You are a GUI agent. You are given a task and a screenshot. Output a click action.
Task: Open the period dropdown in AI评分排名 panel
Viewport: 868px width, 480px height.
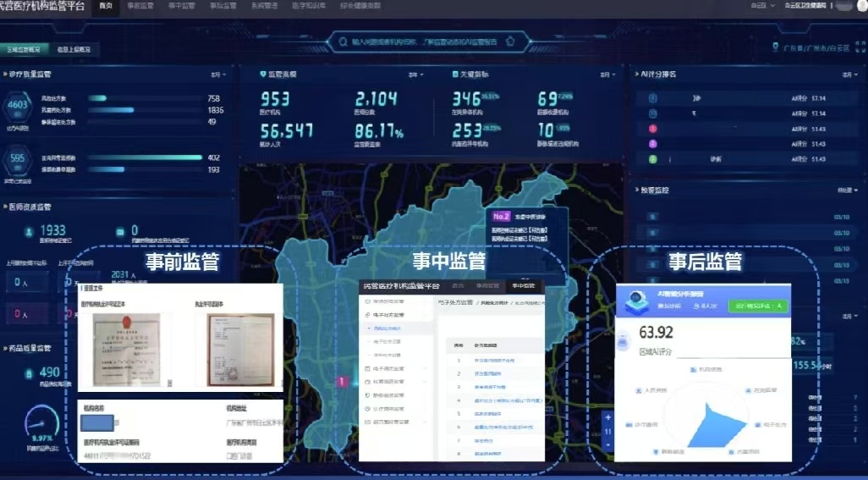pyautogui.click(x=844, y=75)
